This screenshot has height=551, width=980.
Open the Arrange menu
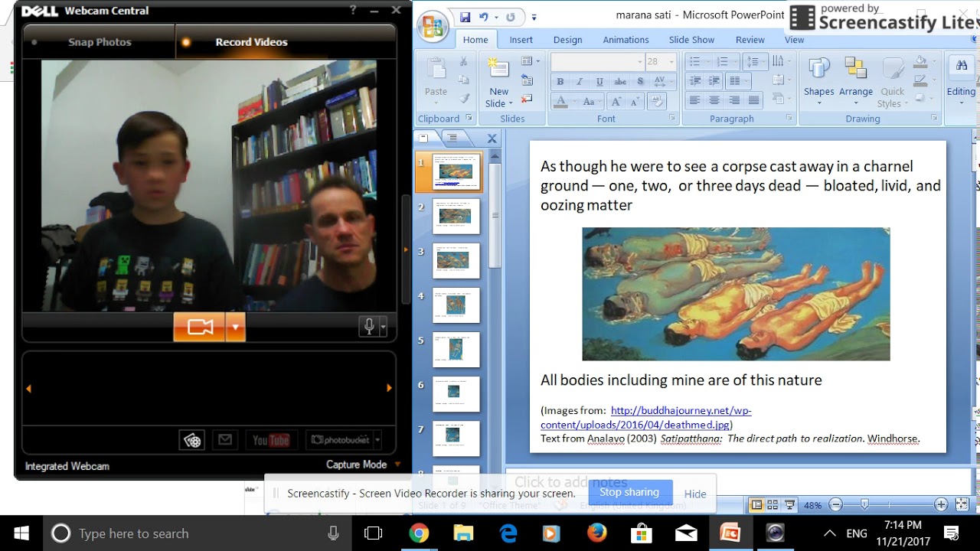point(855,82)
